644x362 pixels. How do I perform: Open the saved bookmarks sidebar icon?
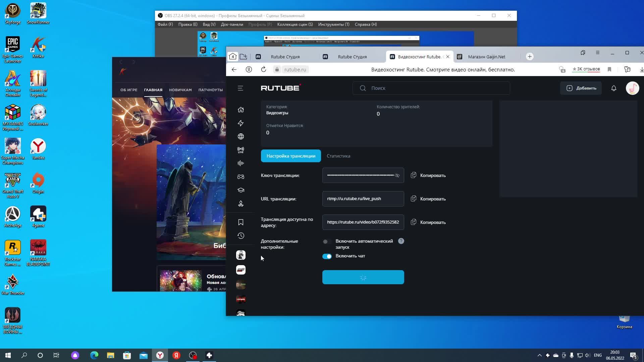tap(240, 222)
